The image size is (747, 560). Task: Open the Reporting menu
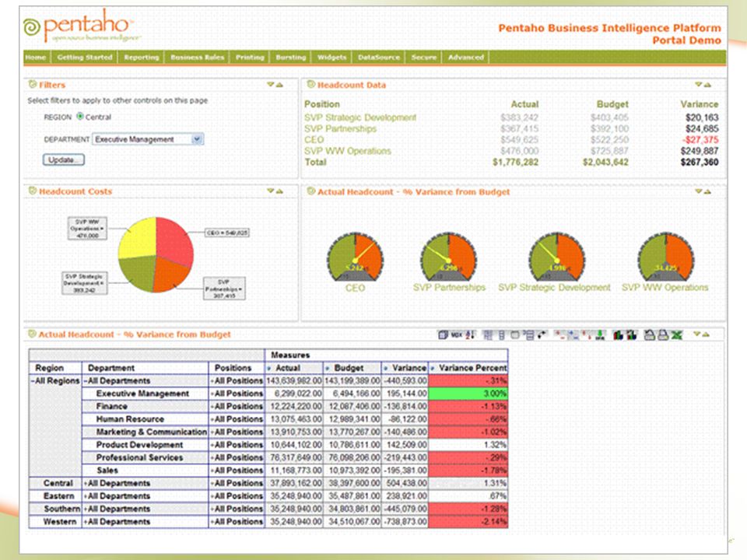tap(142, 57)
